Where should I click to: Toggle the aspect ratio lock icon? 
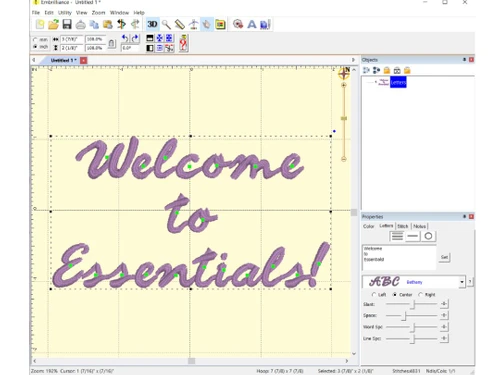[x=112, y=44]
